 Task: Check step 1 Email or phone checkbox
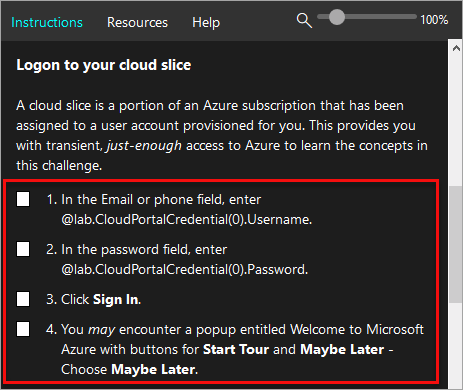pos(23,199)
